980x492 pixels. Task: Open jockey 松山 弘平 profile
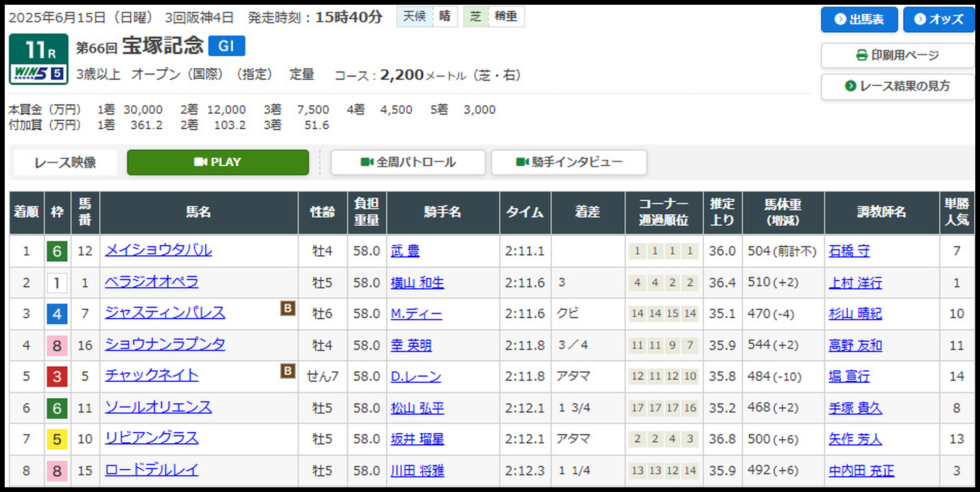click(417, 408)
